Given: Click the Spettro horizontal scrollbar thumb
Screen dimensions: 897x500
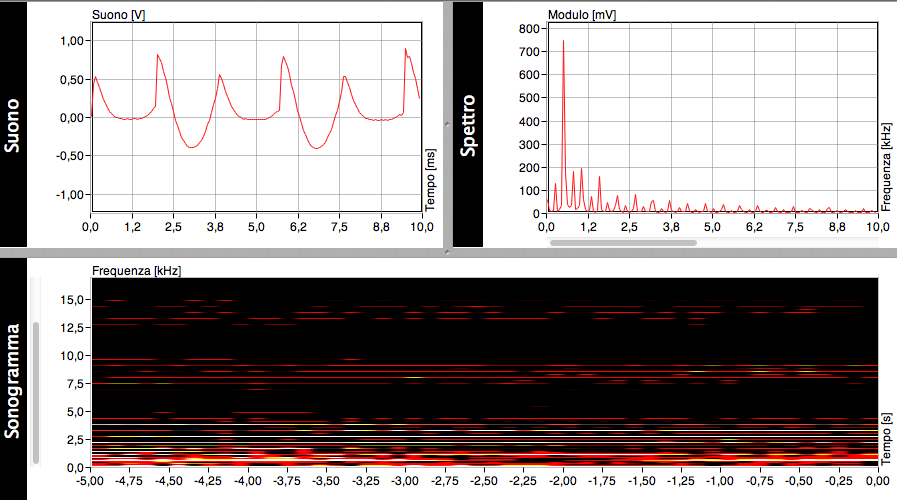Looking at the screenshot, I should click(620, 242).
